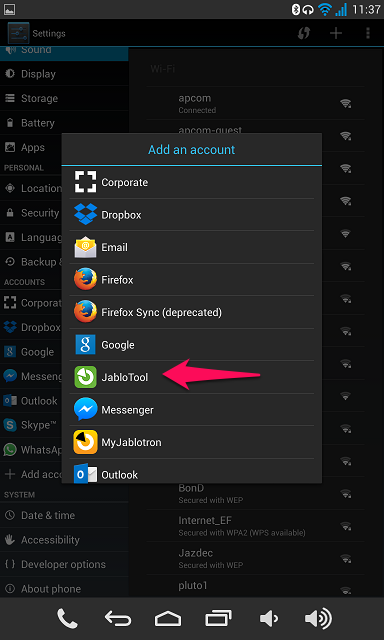Open Display settings in the sidebar
Image resolution: width=384 pixels, height=640 pixels.
tap(64, 74)
